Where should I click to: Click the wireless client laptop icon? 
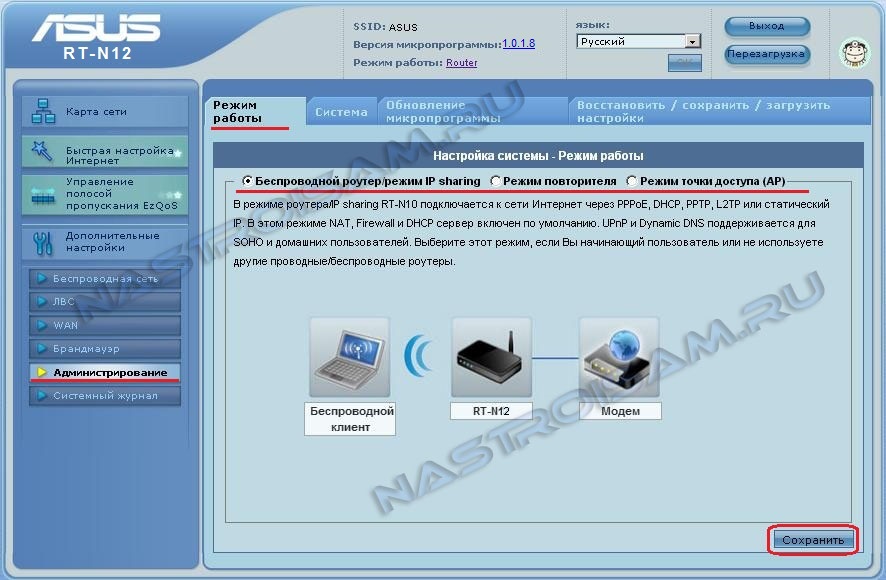(349, 357)
